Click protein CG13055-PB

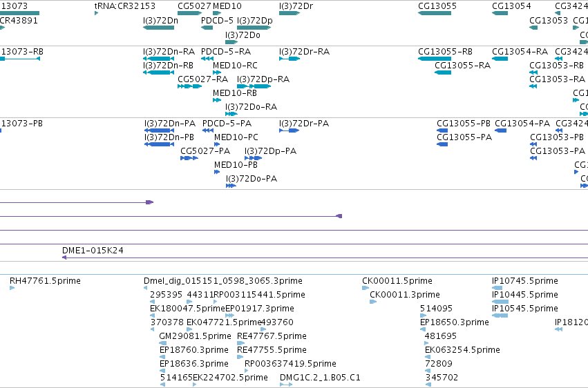tap(464, 124)
